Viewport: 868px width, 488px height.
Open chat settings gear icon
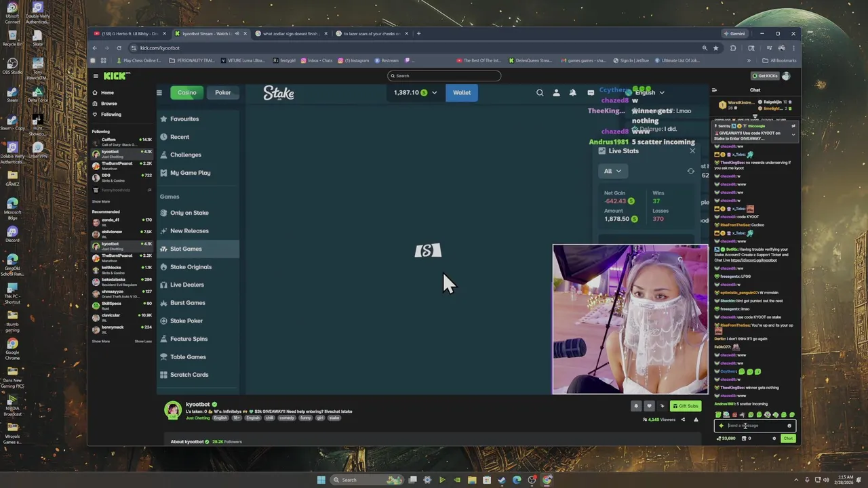[x=774, y=439]
